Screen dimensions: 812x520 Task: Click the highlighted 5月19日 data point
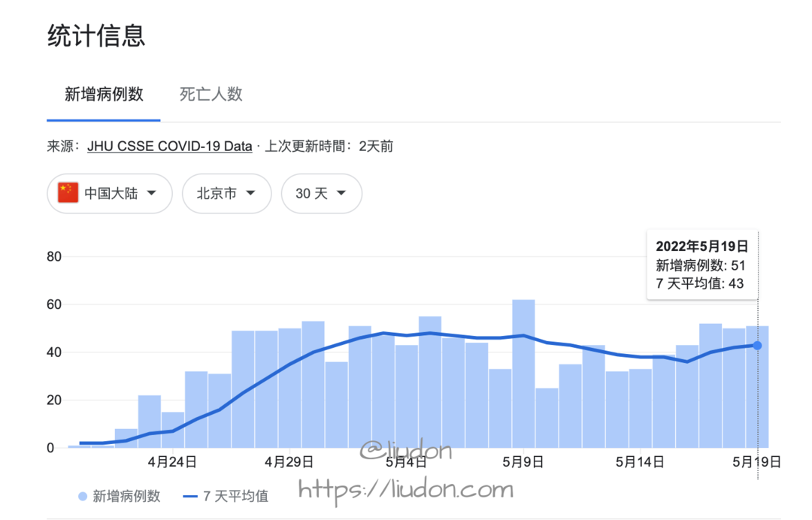point(757,345)
